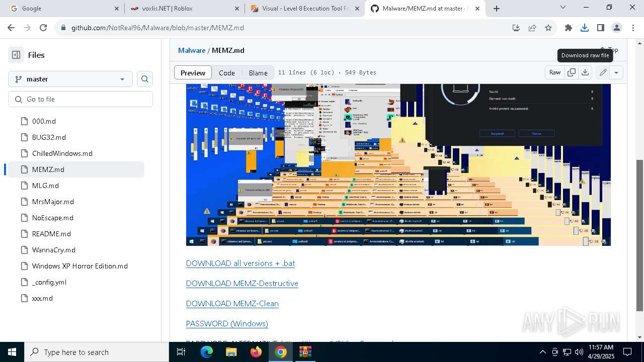Toggle Chrome side panel icon

pyautogui.click(x=601, y=28)
